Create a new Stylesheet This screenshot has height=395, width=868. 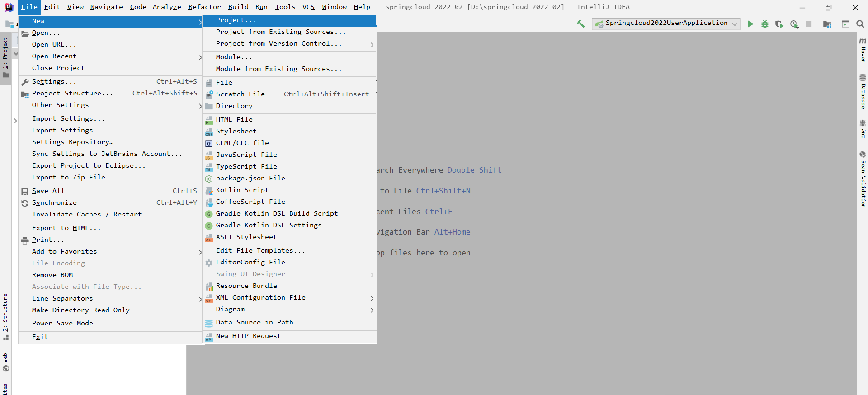(x=289, y=131)
